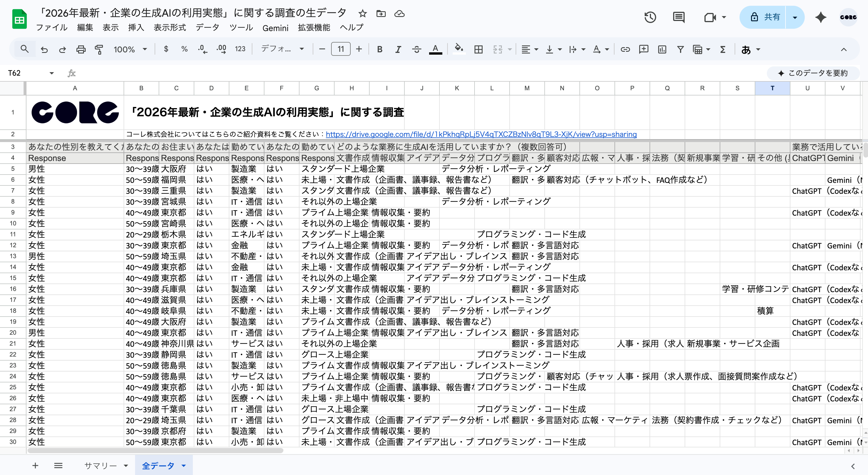Click the functions sigma icon
Viewport: 868px width, 475px height.
point(723,49)
